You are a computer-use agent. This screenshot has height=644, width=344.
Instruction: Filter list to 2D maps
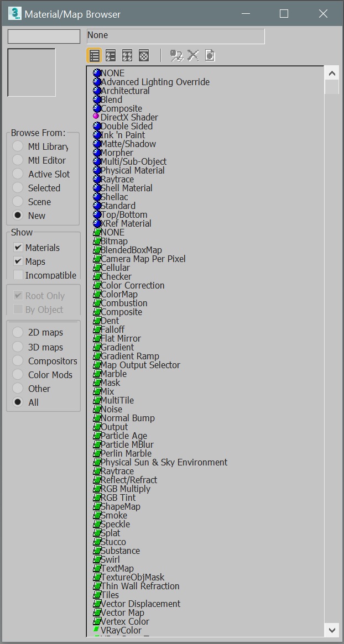[x=18, y=332]
